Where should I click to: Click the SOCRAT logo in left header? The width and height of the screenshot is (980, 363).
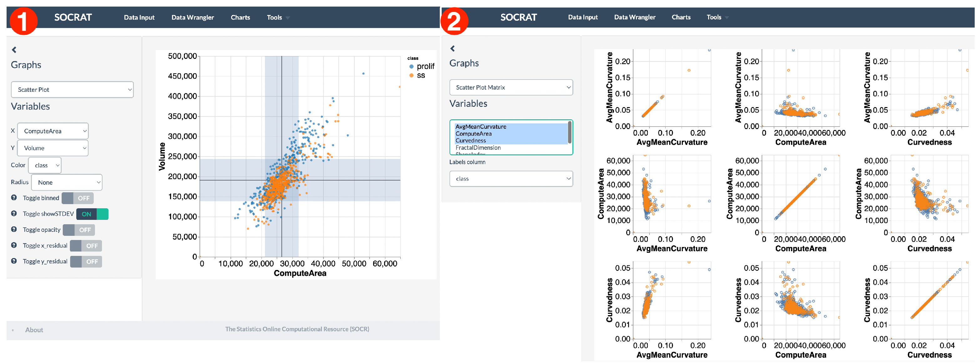[73, 18]
